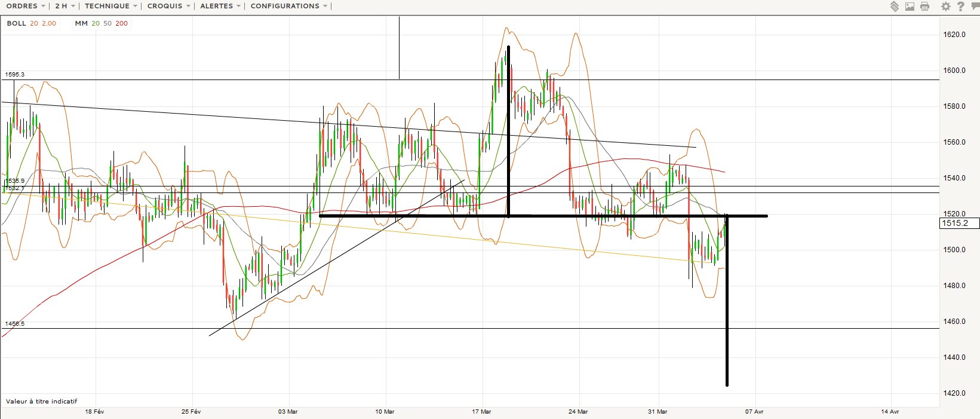Click the green MM 20 period value

96,23
